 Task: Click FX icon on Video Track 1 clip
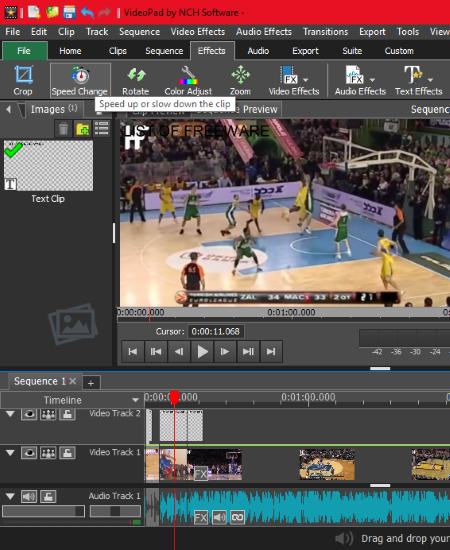(201, 474)
